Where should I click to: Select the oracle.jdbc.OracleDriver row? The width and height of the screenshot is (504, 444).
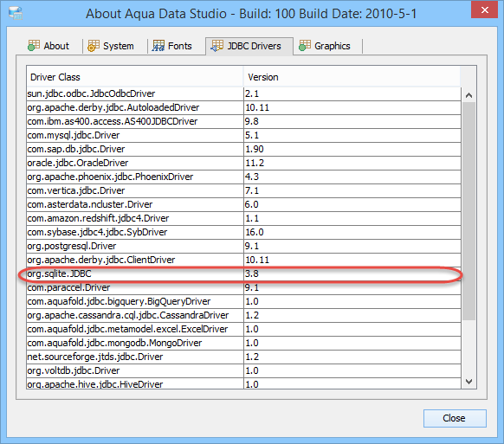click(244, 163)
